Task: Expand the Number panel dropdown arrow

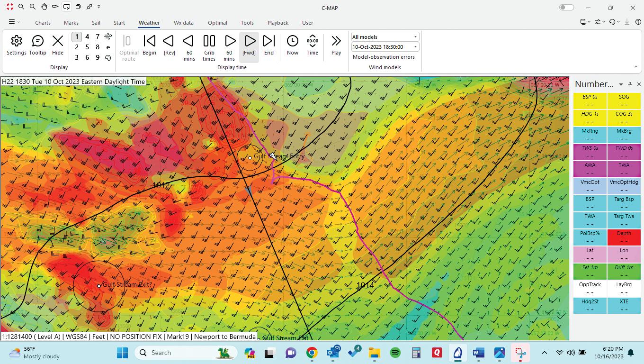Action: [x=621, y=84]
